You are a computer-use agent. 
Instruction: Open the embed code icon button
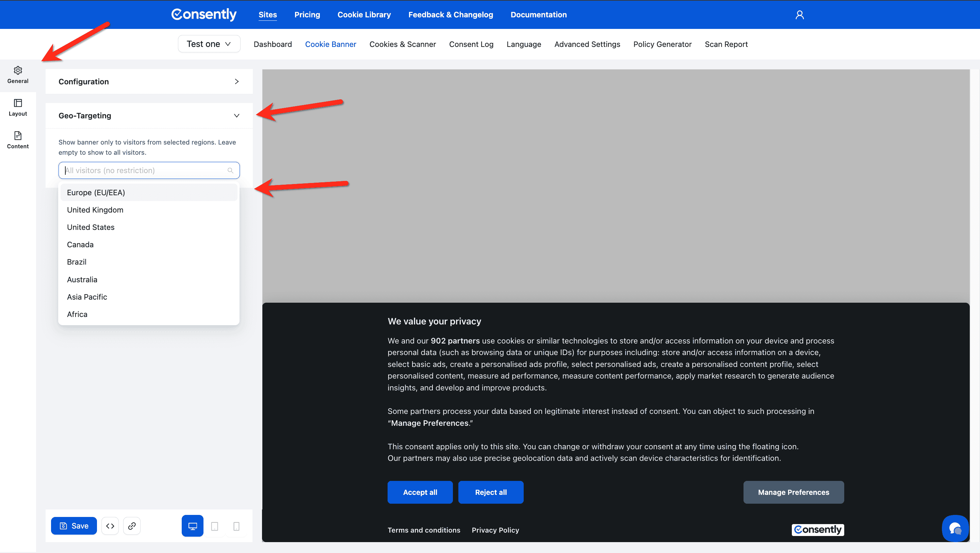(x=110, y=525)
